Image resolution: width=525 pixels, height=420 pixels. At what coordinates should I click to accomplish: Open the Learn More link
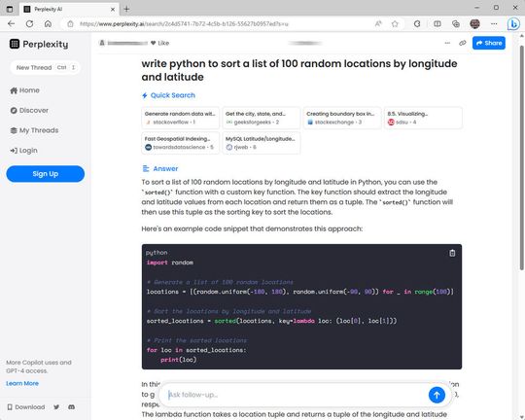[x=22, y=383]
